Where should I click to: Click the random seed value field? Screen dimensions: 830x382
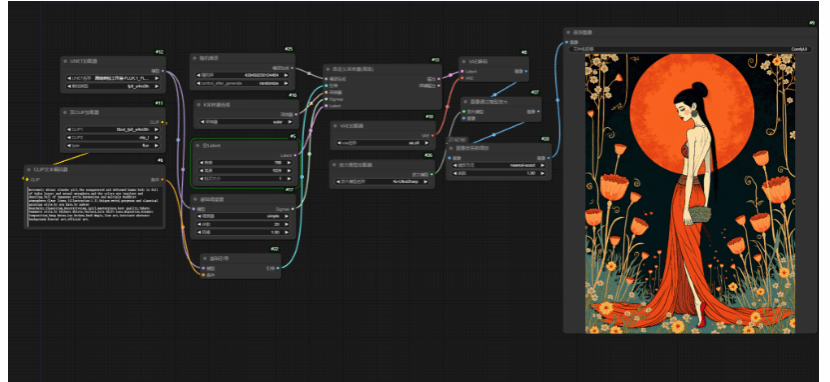click(243, 75)
